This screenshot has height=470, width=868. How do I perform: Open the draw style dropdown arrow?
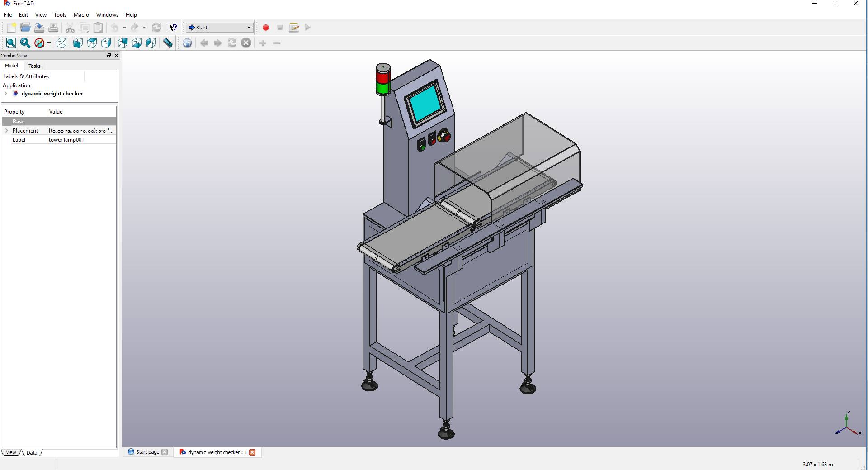coord(49,43)
